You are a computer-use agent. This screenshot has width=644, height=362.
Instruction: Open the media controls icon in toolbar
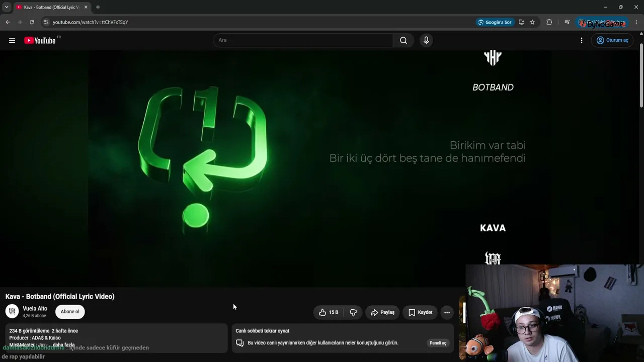pyautogui.click(x=567, y=22)
